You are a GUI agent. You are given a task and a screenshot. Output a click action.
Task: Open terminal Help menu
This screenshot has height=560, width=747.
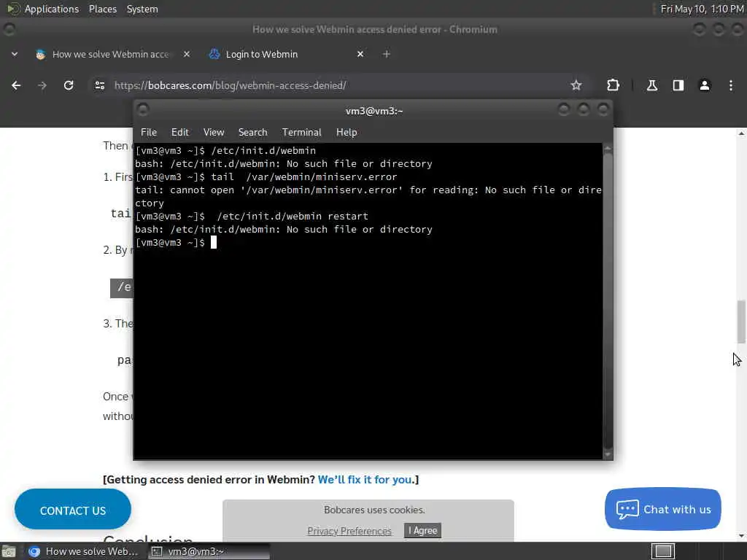[x=347, y=133]
